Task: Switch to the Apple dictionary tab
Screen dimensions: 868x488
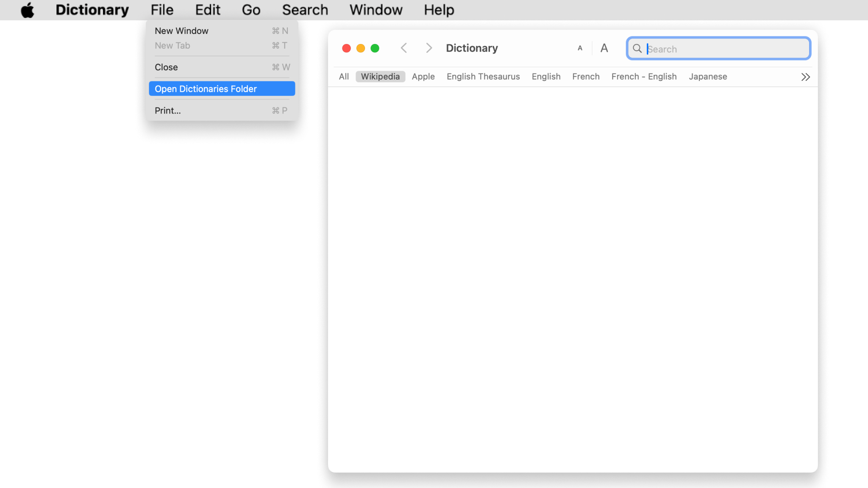Action: pyautogui.click(x=423, y=76)
